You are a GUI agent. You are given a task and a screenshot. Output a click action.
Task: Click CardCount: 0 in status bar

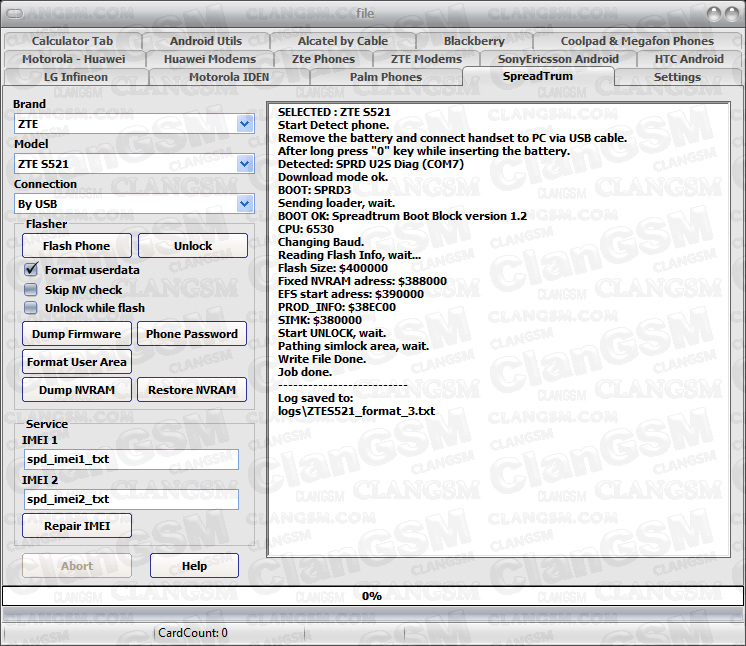point(193,633)
